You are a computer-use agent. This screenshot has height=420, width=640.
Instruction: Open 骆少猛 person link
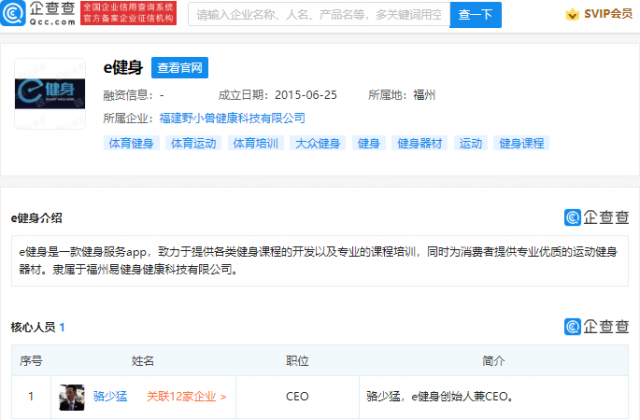point(110,396)
